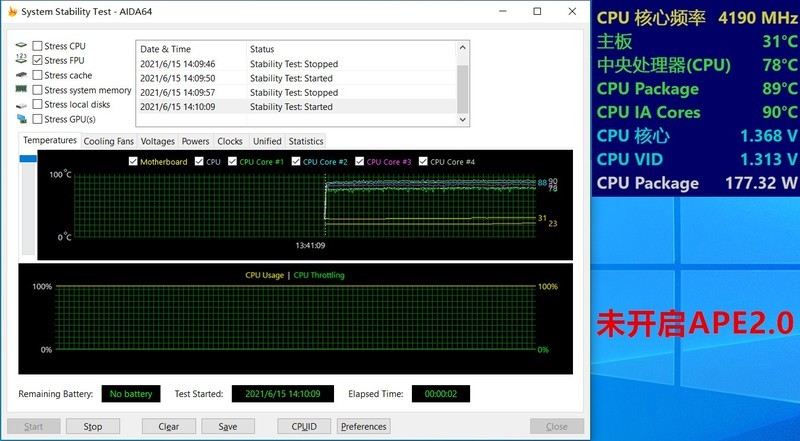Toggle the CPU Core #3 graph checkbox

[x=360, y=161]
